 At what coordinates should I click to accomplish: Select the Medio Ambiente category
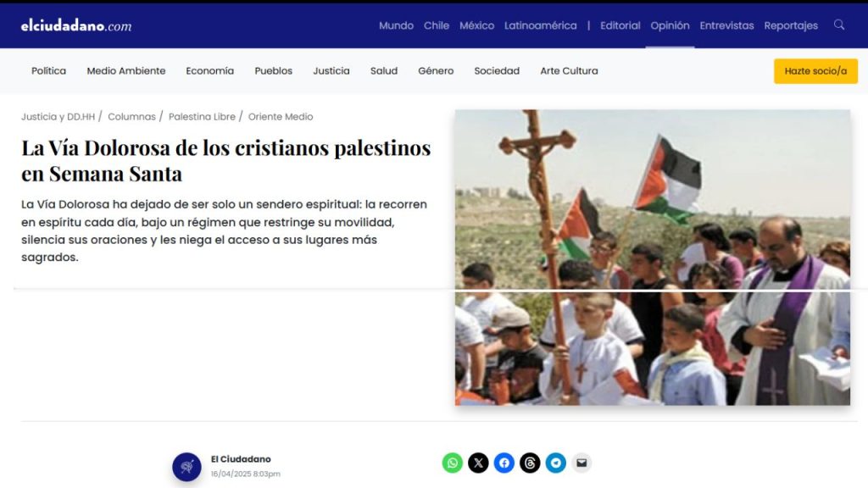[126, 71]
